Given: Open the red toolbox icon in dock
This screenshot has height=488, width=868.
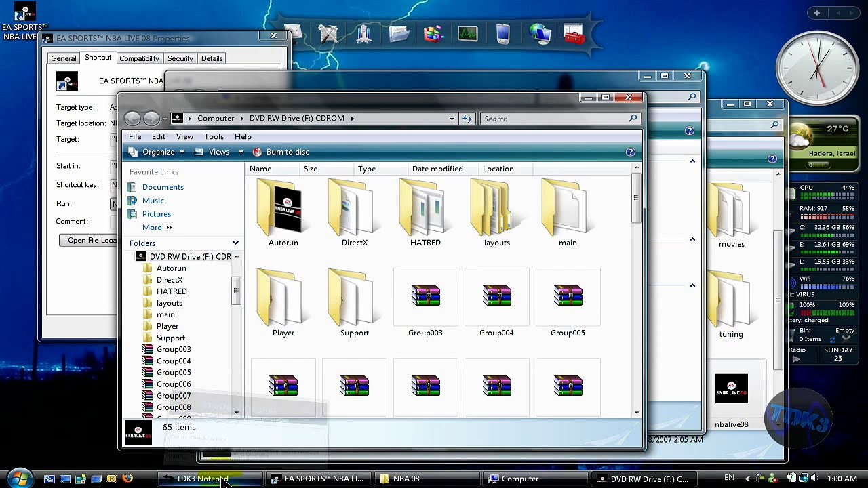Looking at the screenshot, I should pyautogui.click(x=574, y=34).
